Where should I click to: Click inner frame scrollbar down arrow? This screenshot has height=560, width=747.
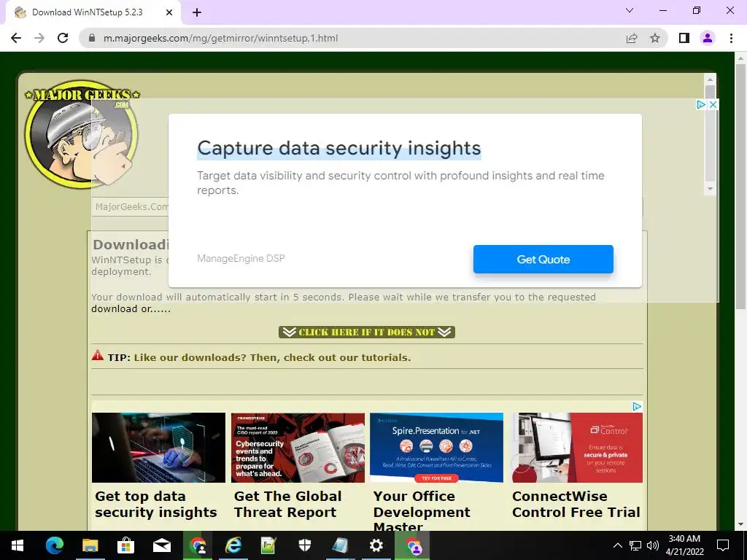pos(710,189)
